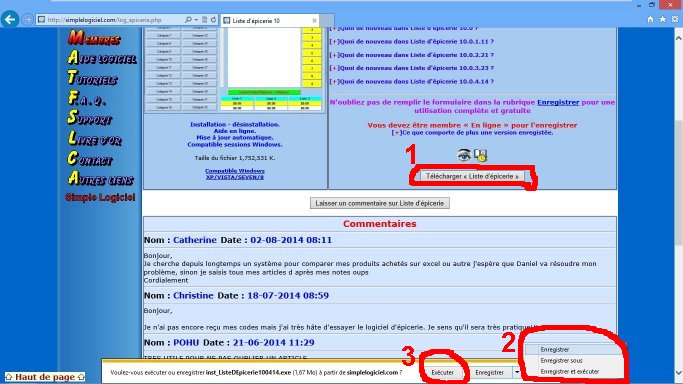Screen dimensions: 683x384
Task: Click the document-with-clock icon beside the eye
Action: click(480, 155)
